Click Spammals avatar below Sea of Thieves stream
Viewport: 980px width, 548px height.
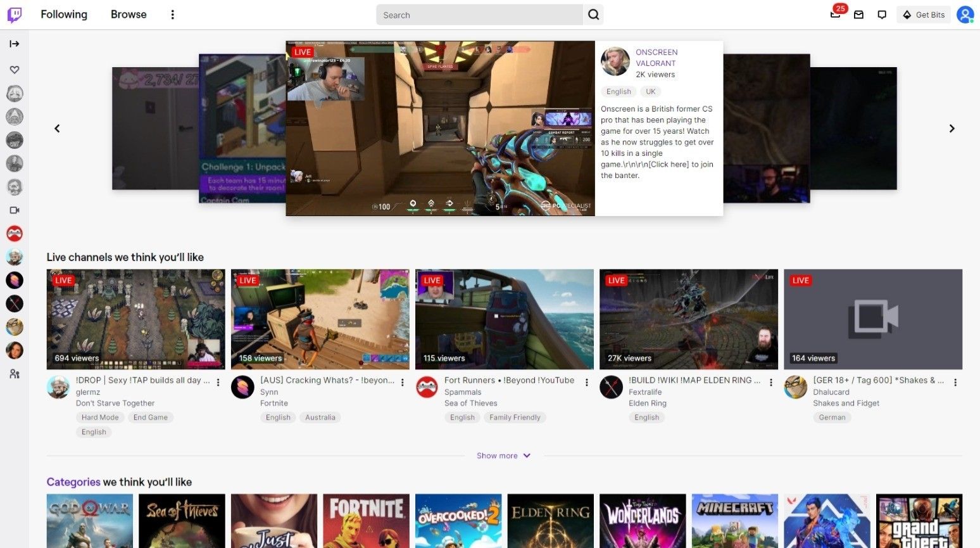point(427,387)
